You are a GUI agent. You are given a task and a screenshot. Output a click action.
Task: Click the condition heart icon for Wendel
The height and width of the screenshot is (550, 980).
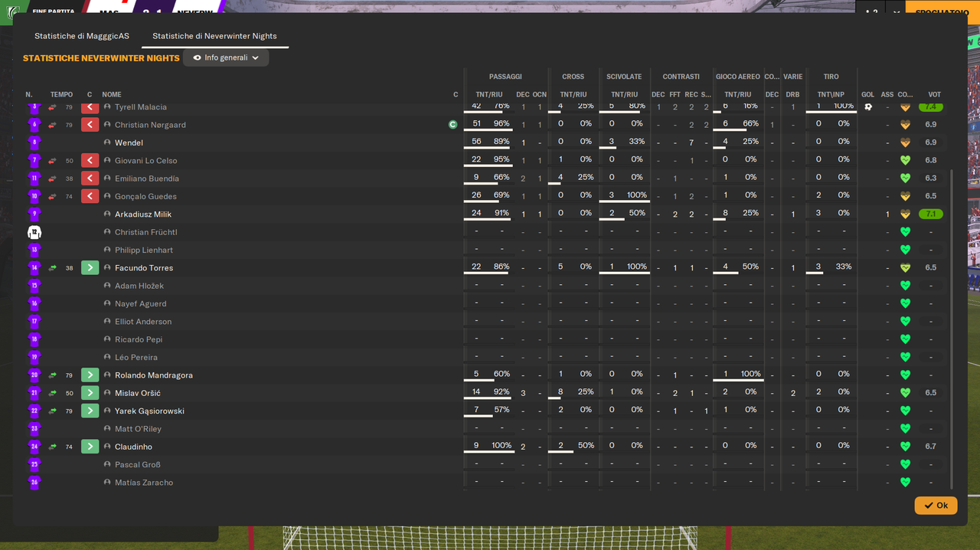tap(905, 142)
